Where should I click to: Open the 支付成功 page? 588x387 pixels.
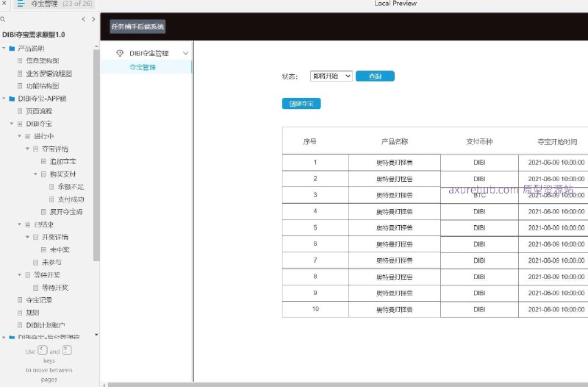[71, 199]
